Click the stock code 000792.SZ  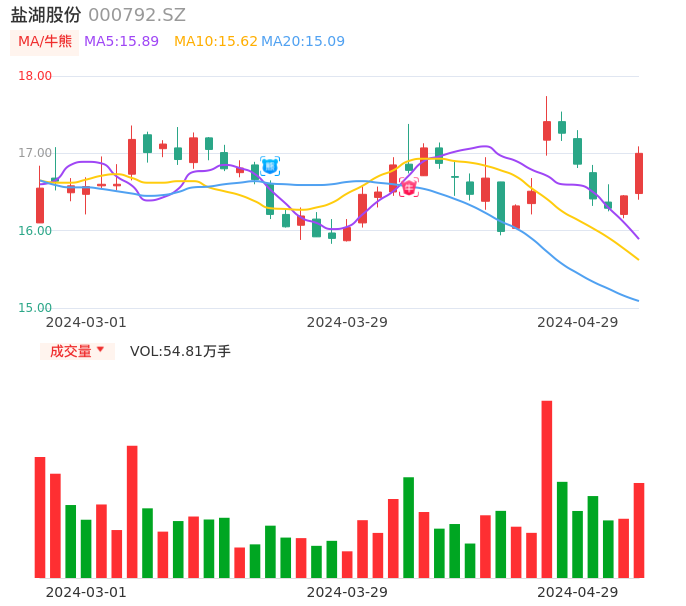coord(137,15)
